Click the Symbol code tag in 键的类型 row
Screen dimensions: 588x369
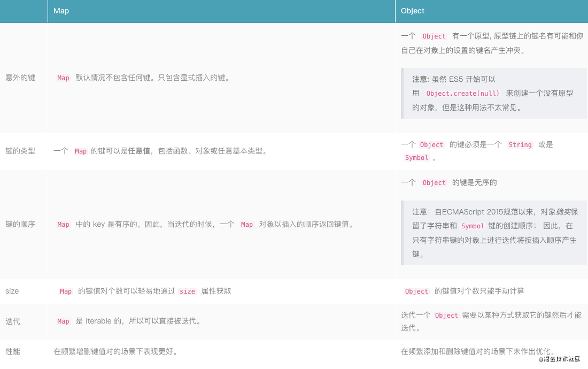416,158
